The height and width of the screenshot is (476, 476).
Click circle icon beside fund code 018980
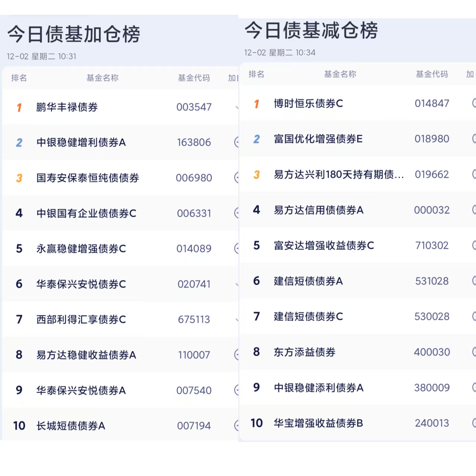(x=474, y=139)
